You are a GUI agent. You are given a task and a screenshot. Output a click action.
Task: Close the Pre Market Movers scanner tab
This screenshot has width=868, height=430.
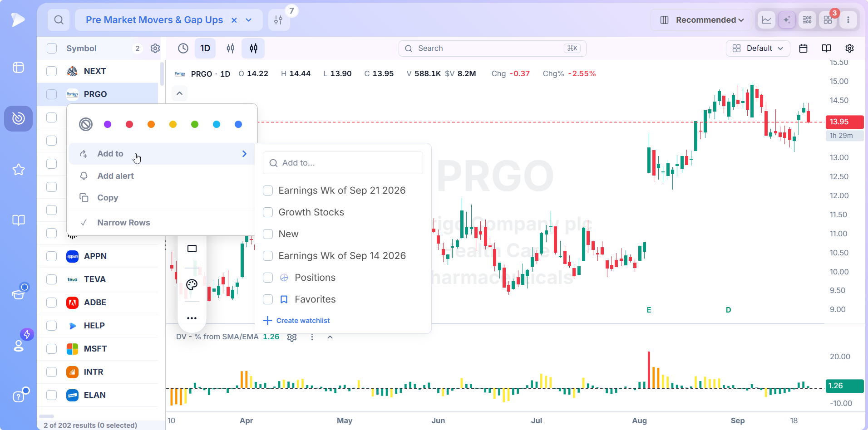(234, 20)
